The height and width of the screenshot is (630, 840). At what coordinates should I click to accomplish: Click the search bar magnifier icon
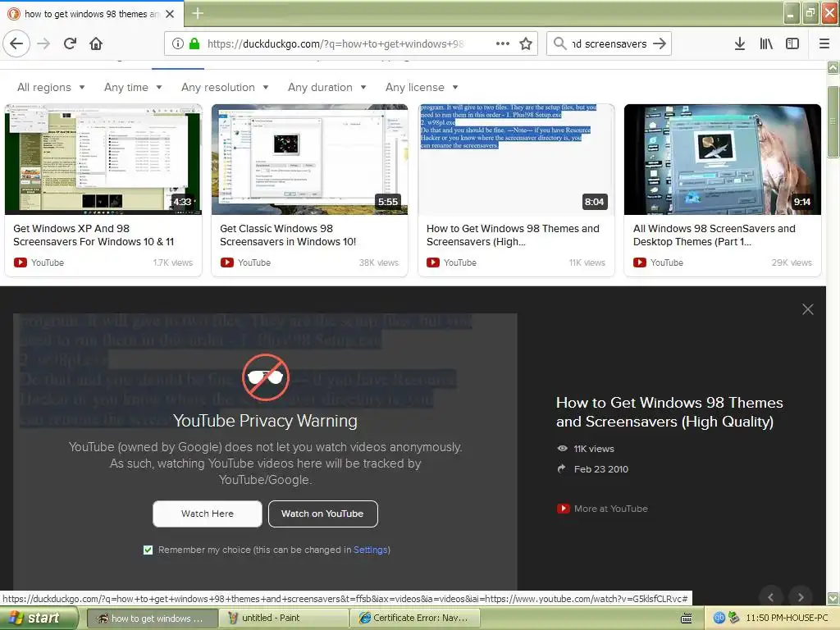pyautogui.click(x=559, y=43)
